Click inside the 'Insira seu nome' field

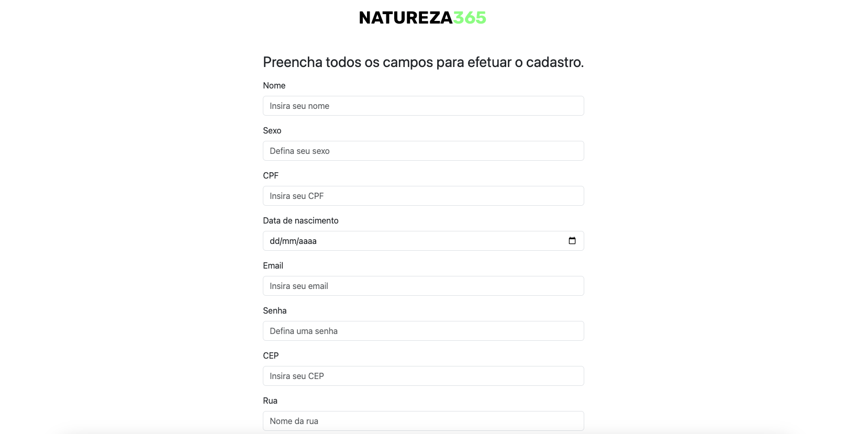[x=423, y=106]
